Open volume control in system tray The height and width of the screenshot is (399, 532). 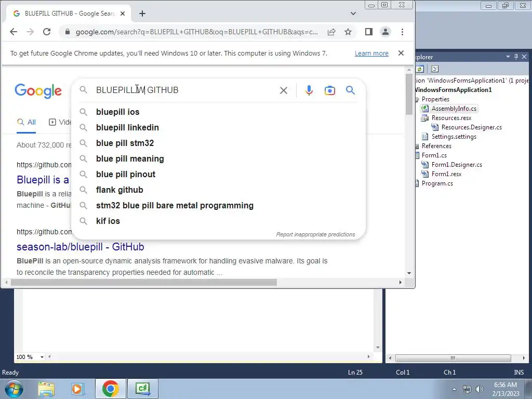pyautogui.click(x=479, y=389)
